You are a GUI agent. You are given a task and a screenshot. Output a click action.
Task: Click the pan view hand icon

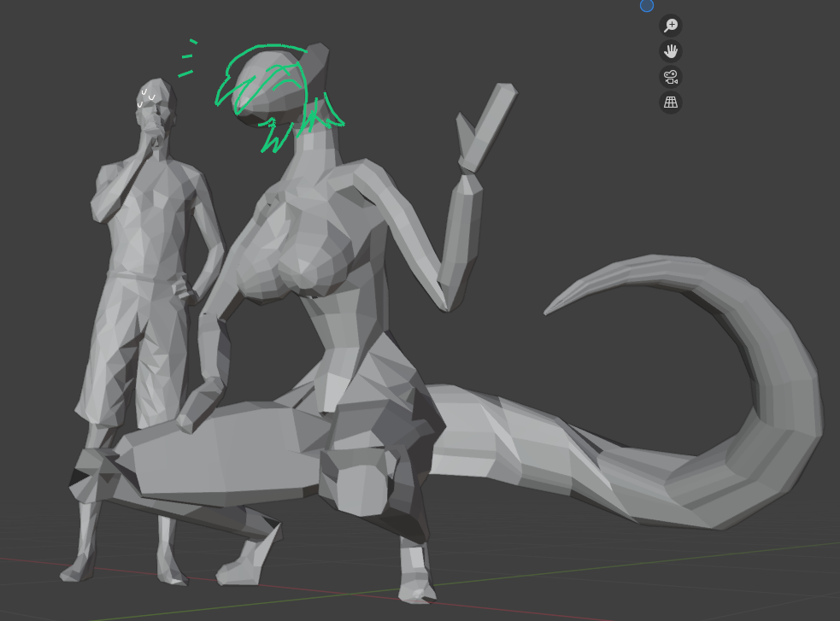coord(671,51)
